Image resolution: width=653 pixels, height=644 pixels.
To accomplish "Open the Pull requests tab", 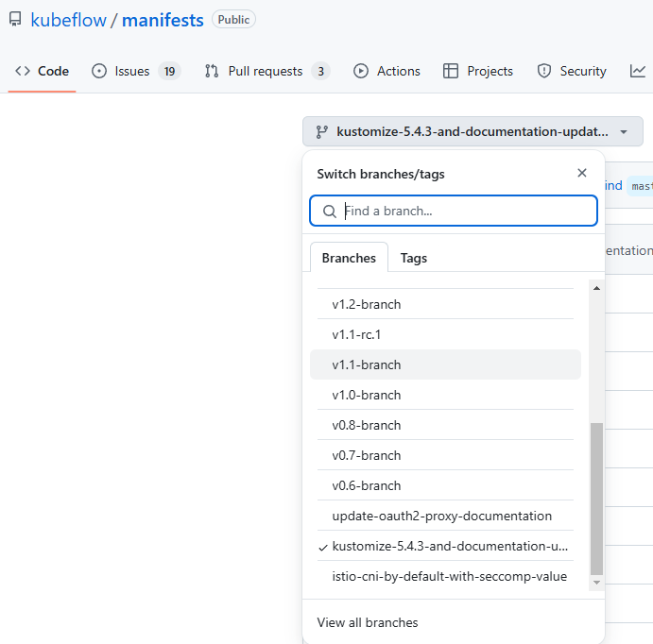I will tap(266, 71).
